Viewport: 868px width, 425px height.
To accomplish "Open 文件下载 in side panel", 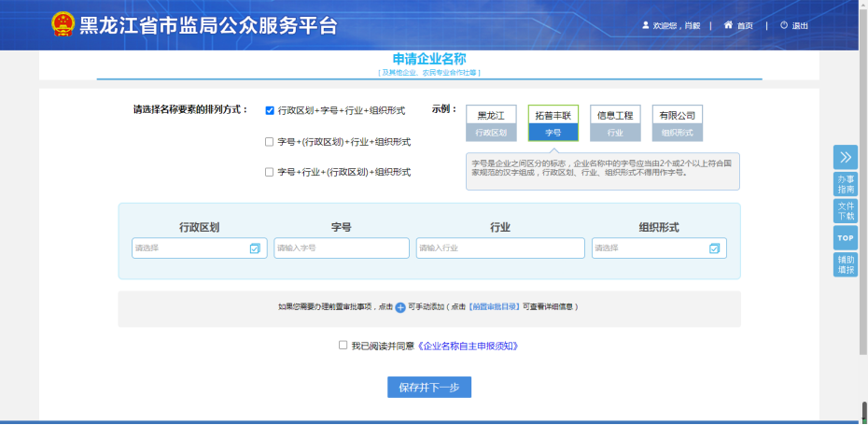I will click(x=846, y=210).
